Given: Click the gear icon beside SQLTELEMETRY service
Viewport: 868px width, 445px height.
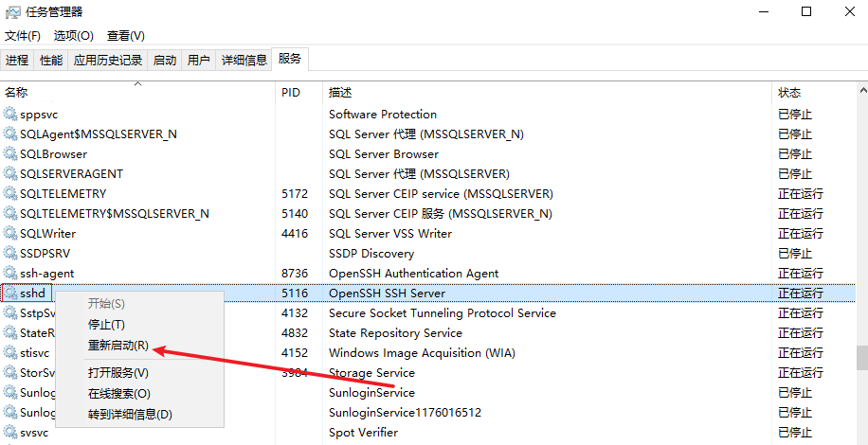Looking at the screenshot, I should coord(11,194).
